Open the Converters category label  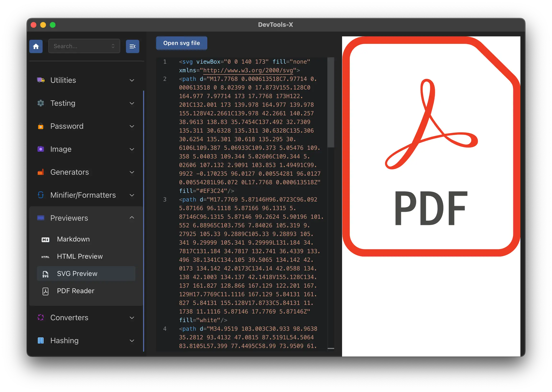69,317
